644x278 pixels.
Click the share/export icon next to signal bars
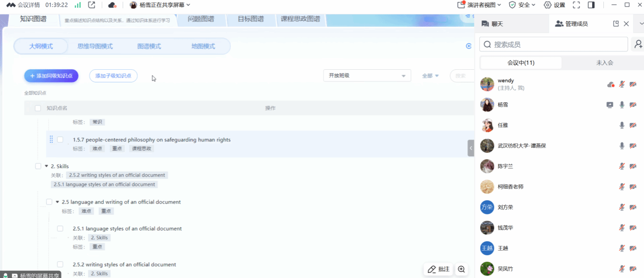pyautogui.click(x=92, y=5)
